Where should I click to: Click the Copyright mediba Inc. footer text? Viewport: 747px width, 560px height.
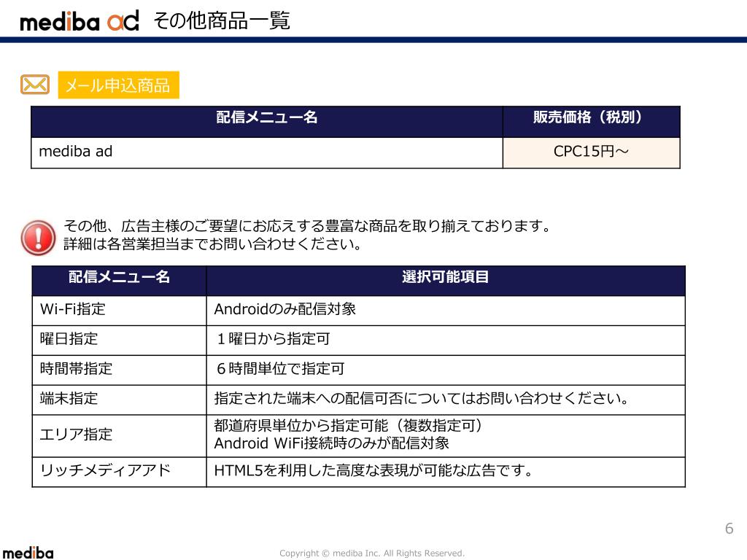click(371, 553)
